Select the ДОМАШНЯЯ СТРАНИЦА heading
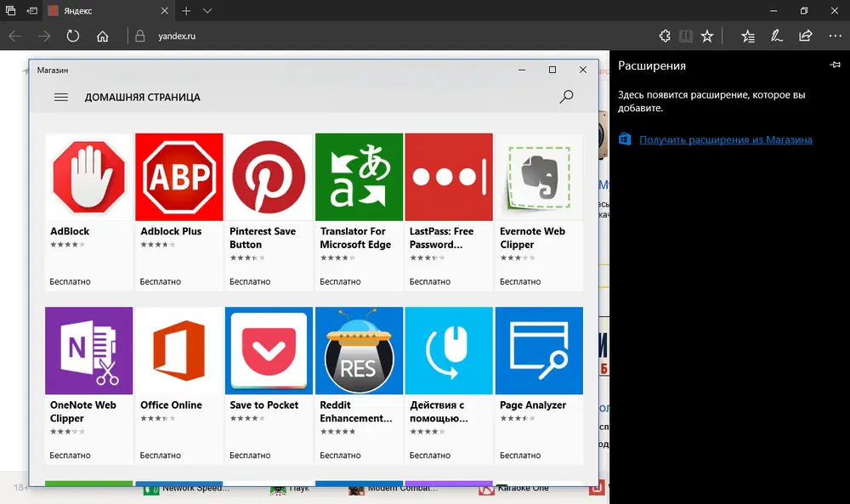The height and width of the screenshot is (504, 850). [x=142, y=97]
